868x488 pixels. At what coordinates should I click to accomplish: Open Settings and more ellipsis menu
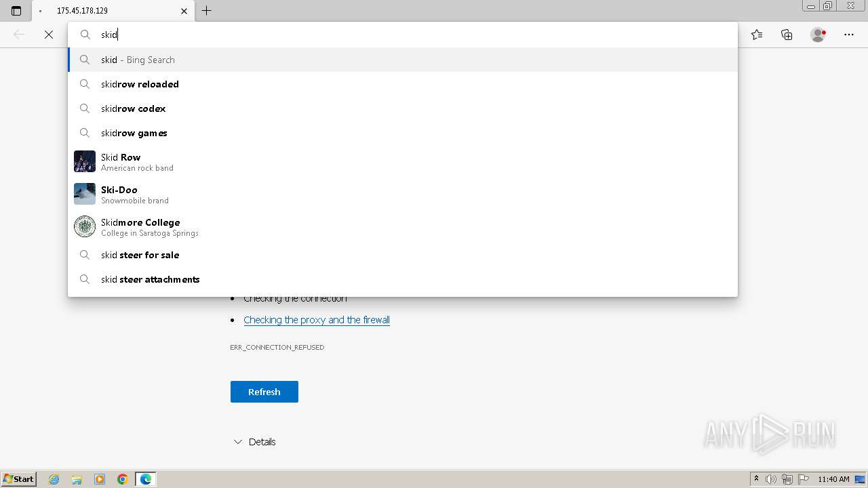point(848,35)
